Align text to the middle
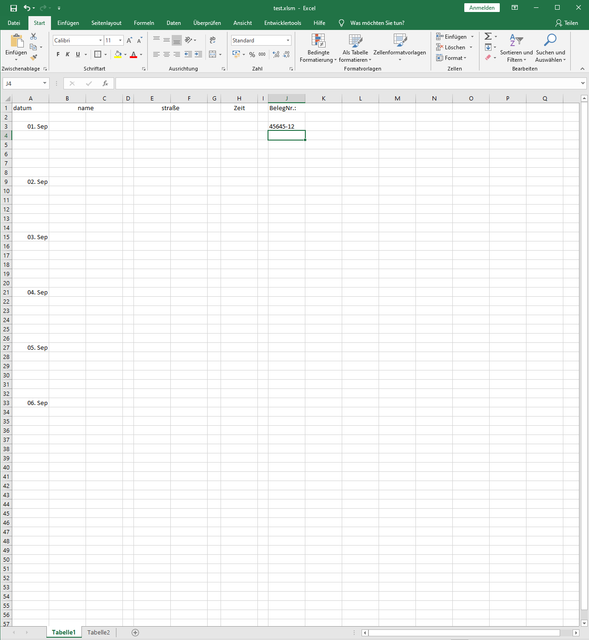The height and width of the screenshot is (640, 589). [x=167, y=40]
